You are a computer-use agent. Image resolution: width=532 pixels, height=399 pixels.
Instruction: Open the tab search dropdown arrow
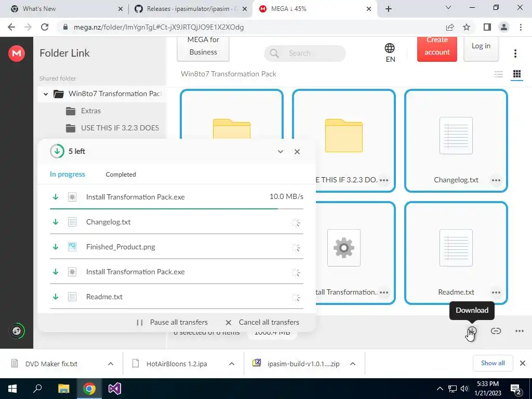coord(448,7)
